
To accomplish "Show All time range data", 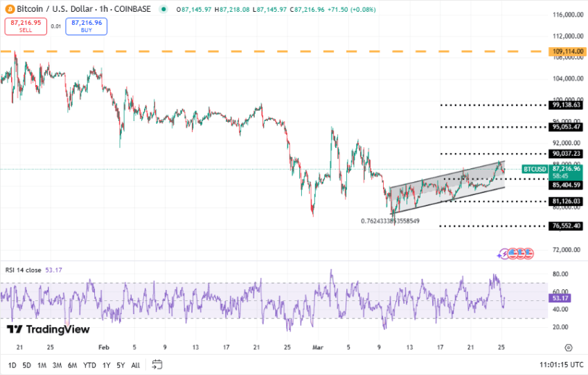I will (135, 365).
